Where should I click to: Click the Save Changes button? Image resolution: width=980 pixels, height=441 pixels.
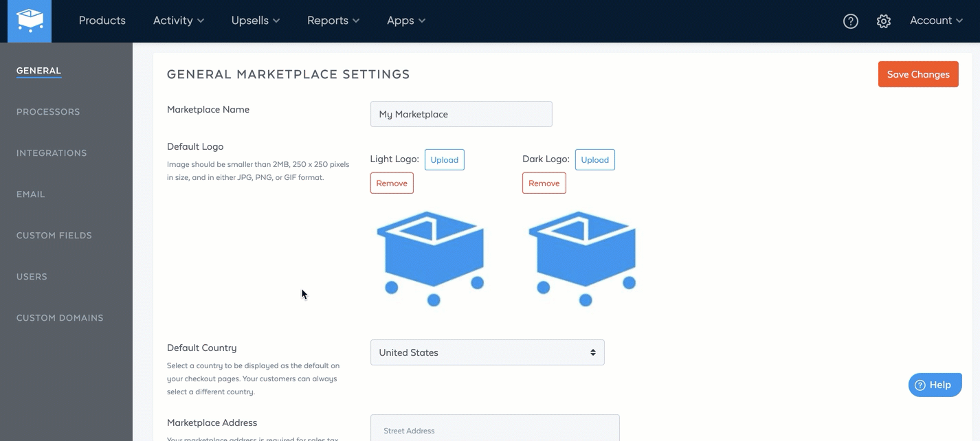pyautogui.click(x=918, y=74)
